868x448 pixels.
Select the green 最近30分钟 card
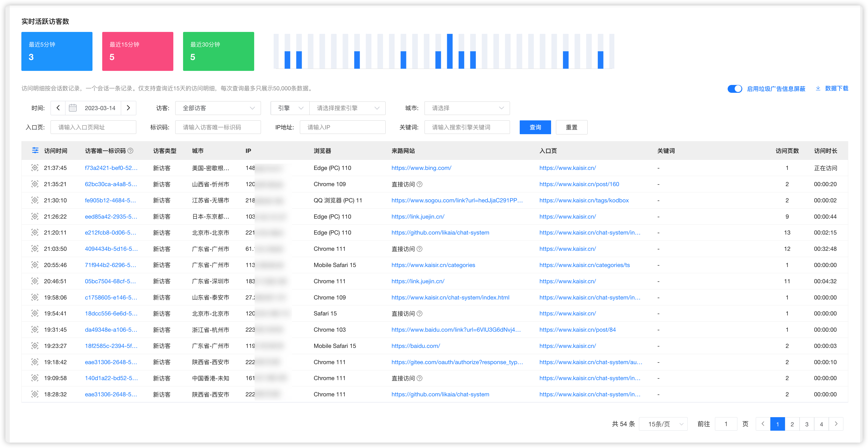tap(218, 51)
